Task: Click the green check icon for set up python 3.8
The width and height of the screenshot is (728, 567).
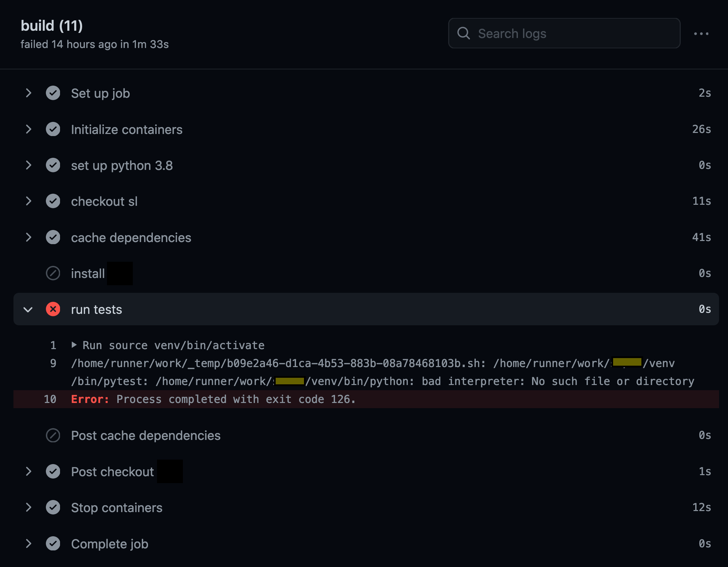Action: point(53,165)
